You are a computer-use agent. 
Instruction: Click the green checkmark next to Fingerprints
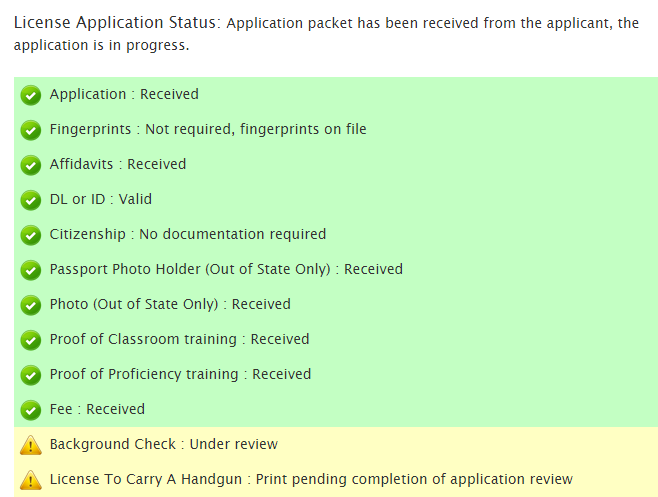click(x=31, y=130)
